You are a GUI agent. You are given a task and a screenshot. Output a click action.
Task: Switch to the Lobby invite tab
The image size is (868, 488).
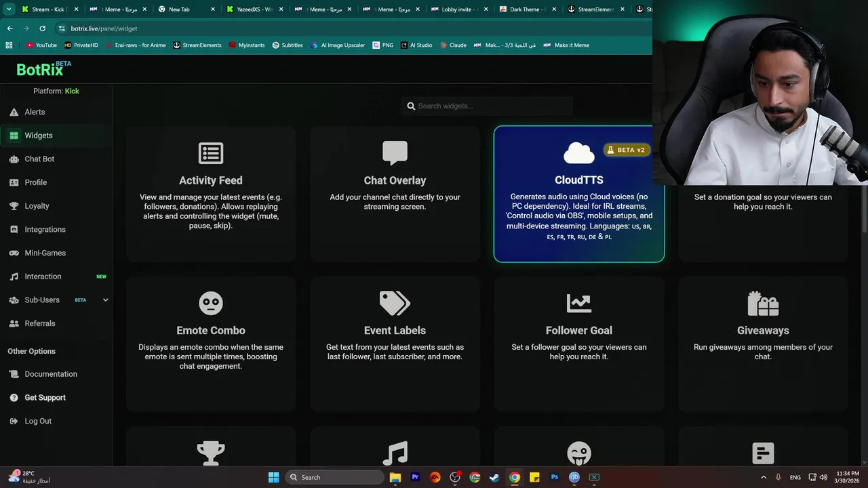click(x=460, y=9)
